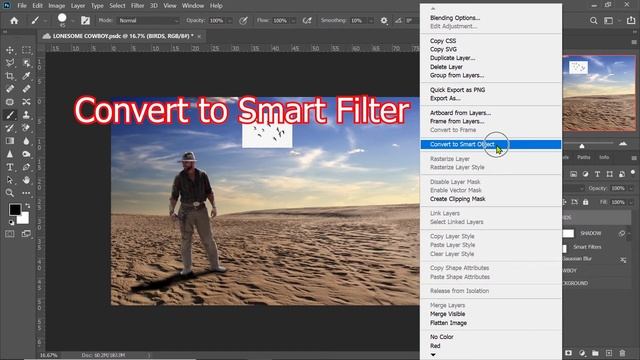Image resolution: width=640 pixels, height=360 pixels.
Task: Toggle airbrush build-up effects
Action: [307, 20]
